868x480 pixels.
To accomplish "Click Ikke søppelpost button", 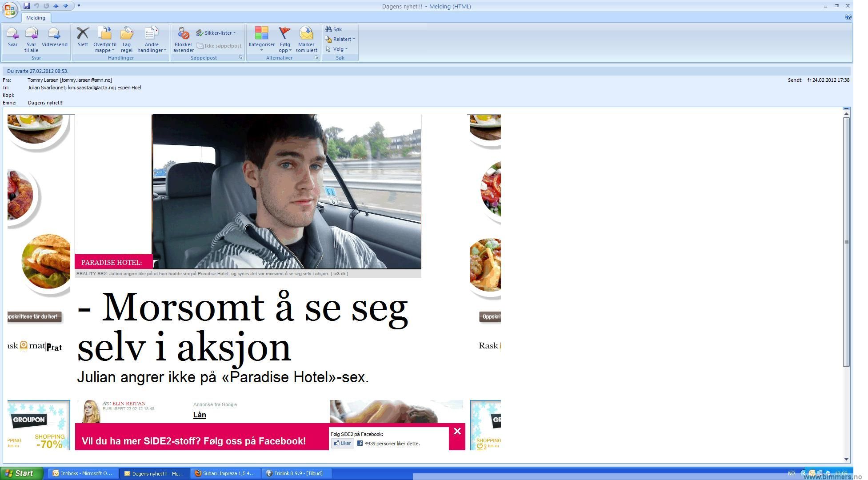I will coord(219,46).
